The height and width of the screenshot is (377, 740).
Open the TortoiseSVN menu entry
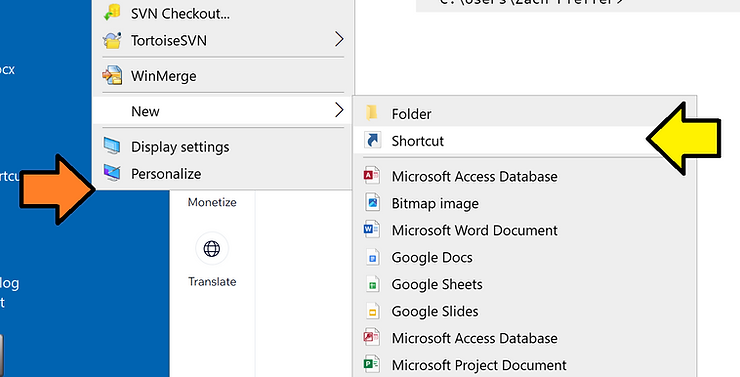coord(223,41)
